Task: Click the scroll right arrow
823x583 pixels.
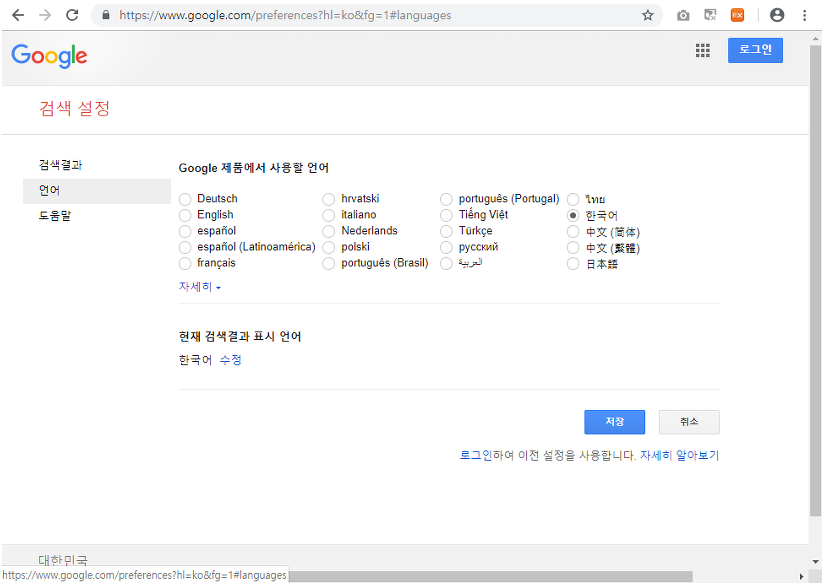Action: pyautogui.click(x=802, y=576)
